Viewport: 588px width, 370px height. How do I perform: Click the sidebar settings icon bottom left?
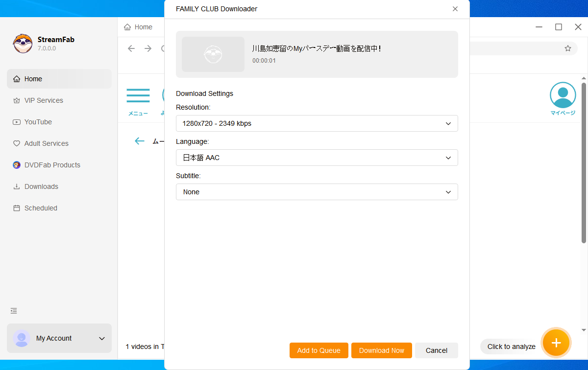click(x=13, y=311)
